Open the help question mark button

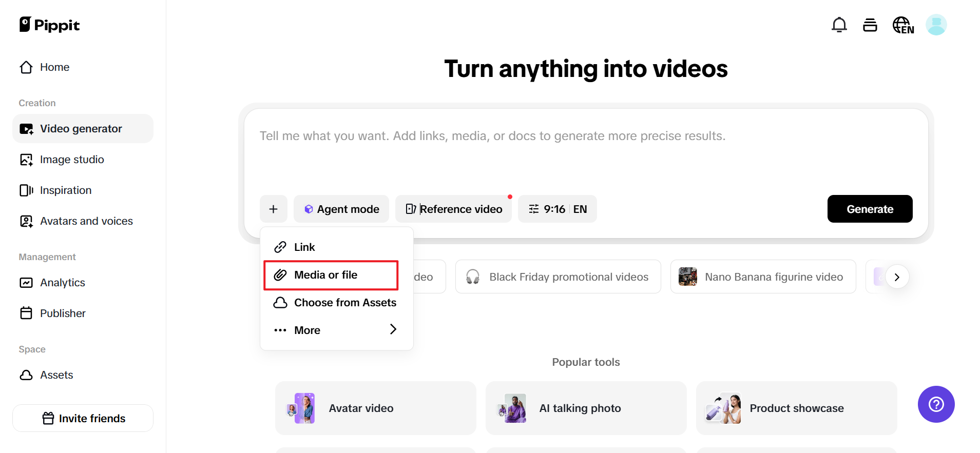[x=936, y=404]
